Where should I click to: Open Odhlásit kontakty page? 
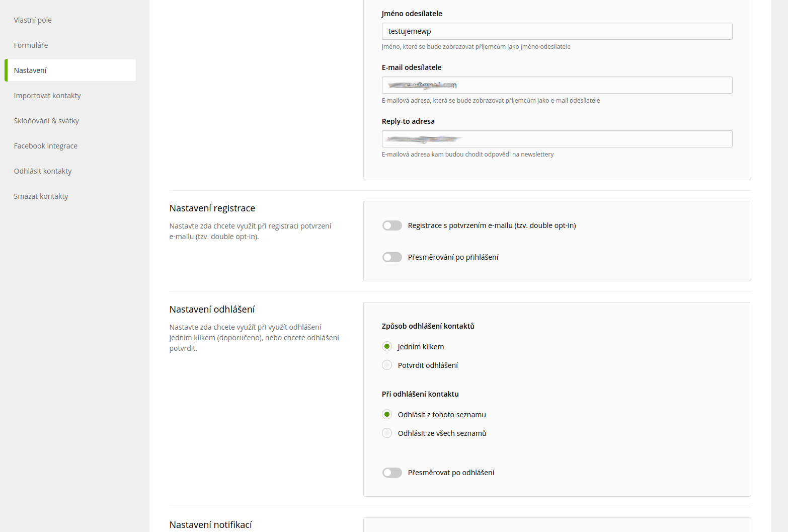coord(43,171)
